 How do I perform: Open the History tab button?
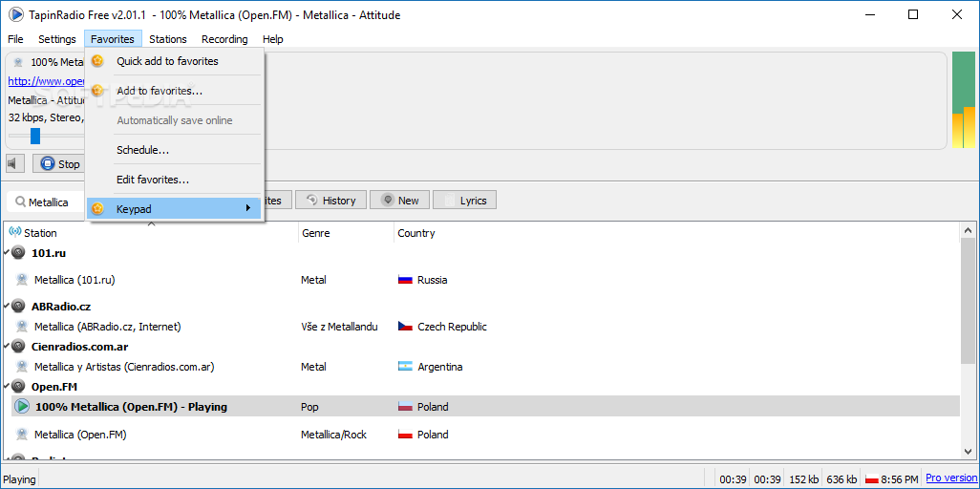[x=330, y=201]
